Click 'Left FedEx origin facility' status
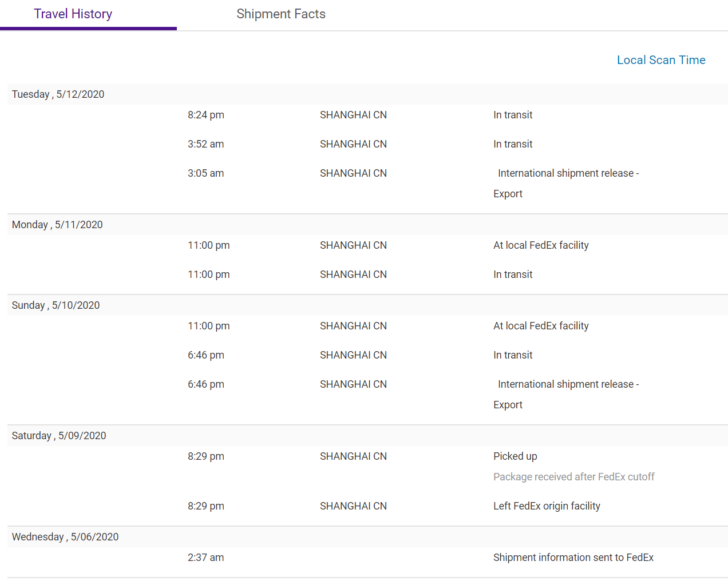Viewport: 728px width, 585px height. point(547,506)
